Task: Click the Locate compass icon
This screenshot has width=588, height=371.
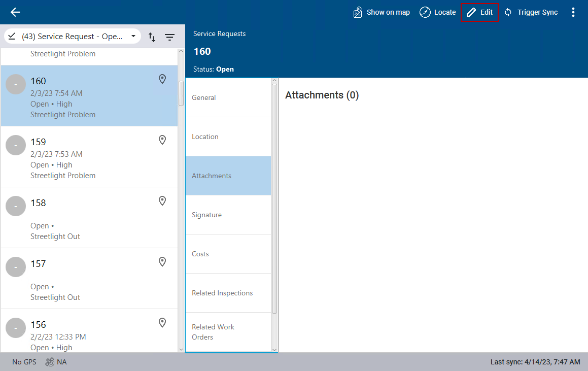Action: coord(425,12)
